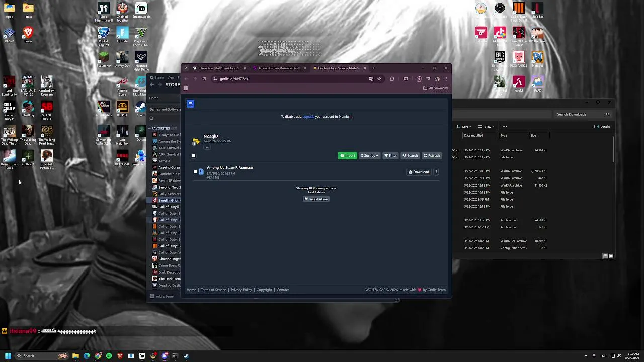The height and width of the screenshot is (362, 644).
Task: Open the browser extensions puzzle icon
Action: (392, 79)
